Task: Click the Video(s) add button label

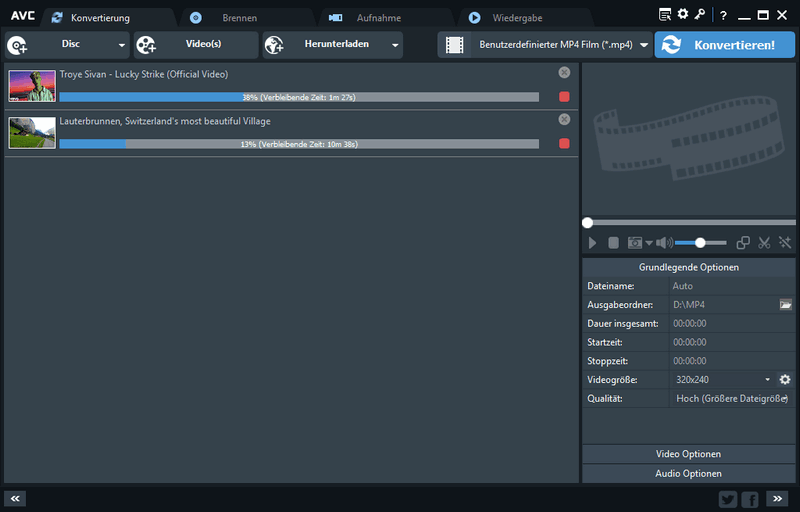Action: point(204,44)
